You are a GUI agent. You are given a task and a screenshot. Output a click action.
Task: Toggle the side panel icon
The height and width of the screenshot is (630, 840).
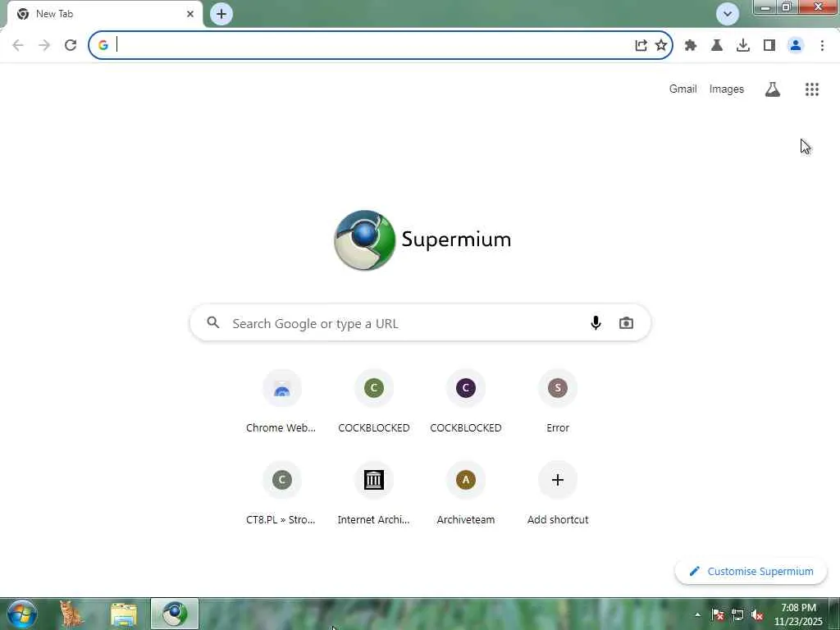(769, 45)
